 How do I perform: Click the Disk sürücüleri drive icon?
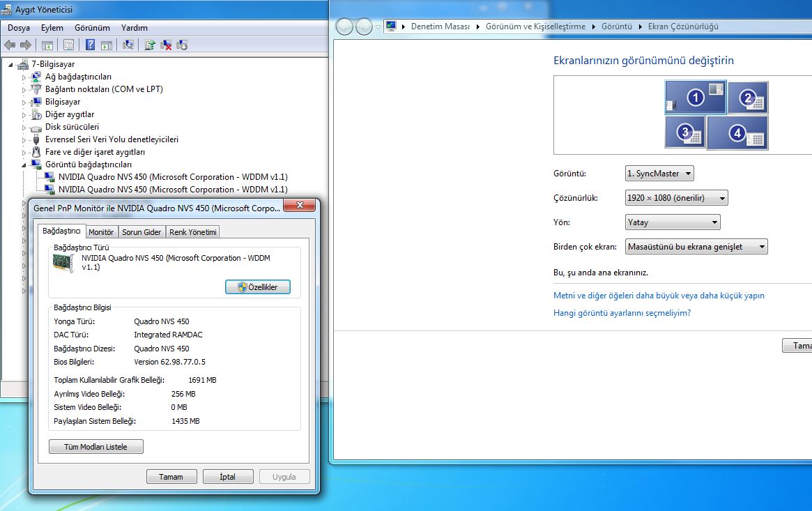click(x=36, y=128)
